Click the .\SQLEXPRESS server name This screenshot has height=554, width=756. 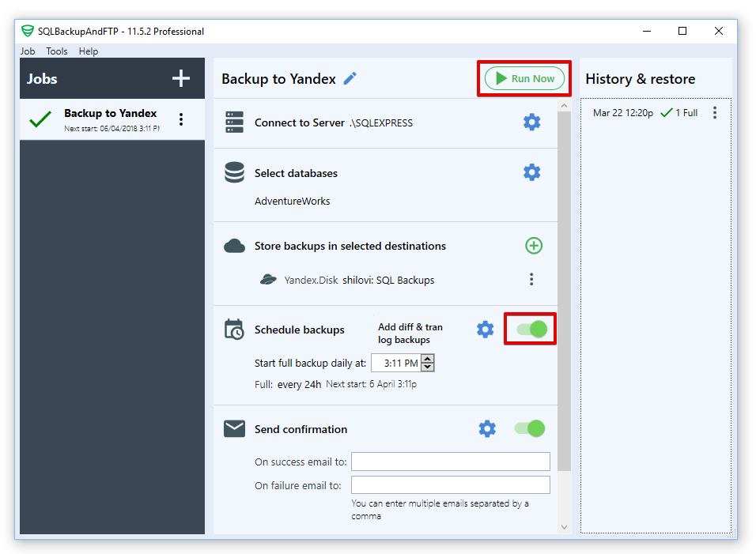(381, 122)
